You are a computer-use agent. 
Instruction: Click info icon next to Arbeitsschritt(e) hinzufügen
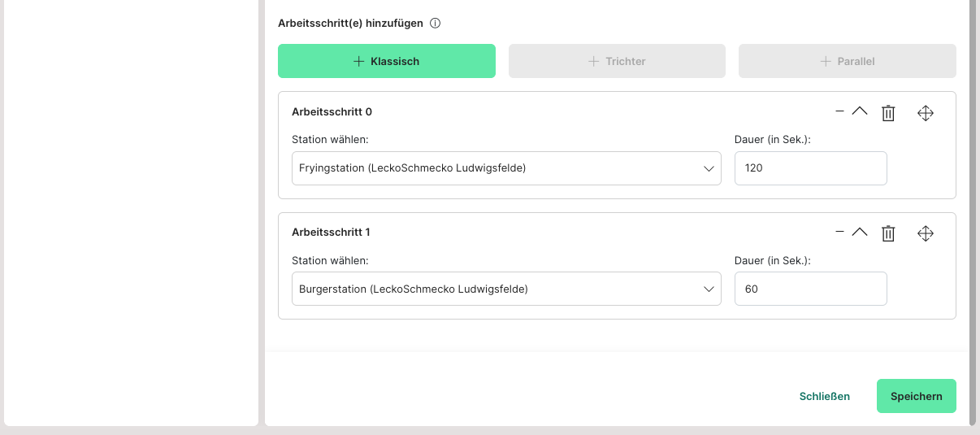pyautogui.click(x=435, y=24)
